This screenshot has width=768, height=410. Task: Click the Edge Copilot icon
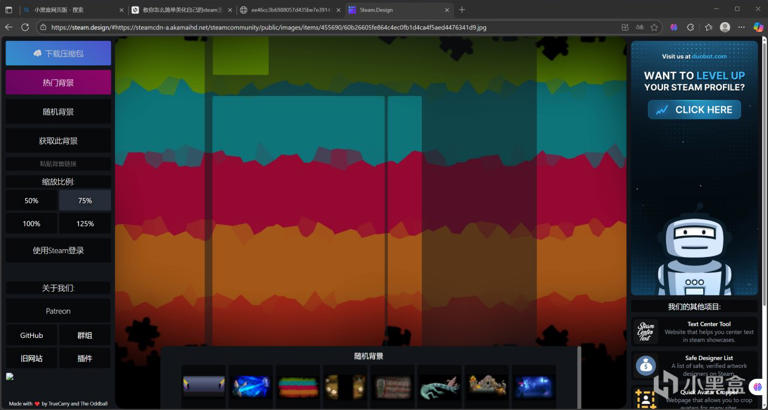tap(758, 28)
